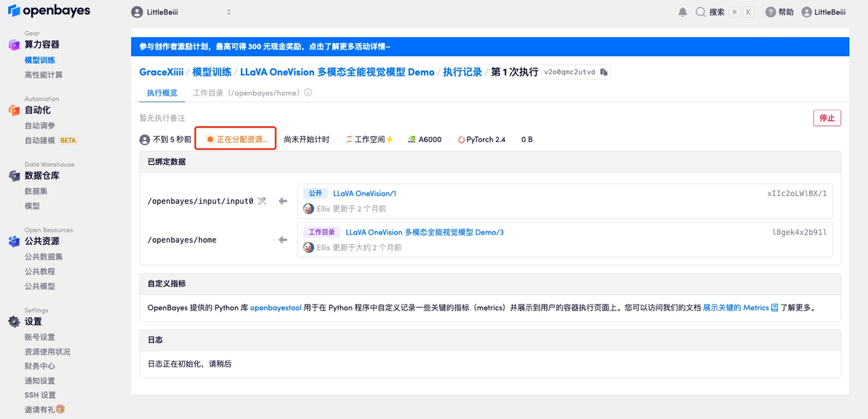Viewport: 868px width, 419px height.
Task: Click the info icon next to 工作目录 tab
Action: tap(308, 93)
